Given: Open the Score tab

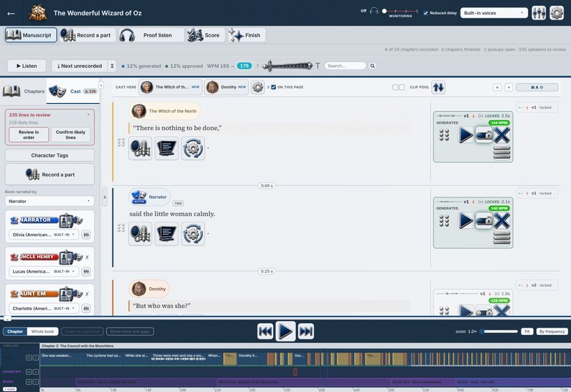Looking at the screenshot, I should tap(205, 35).
